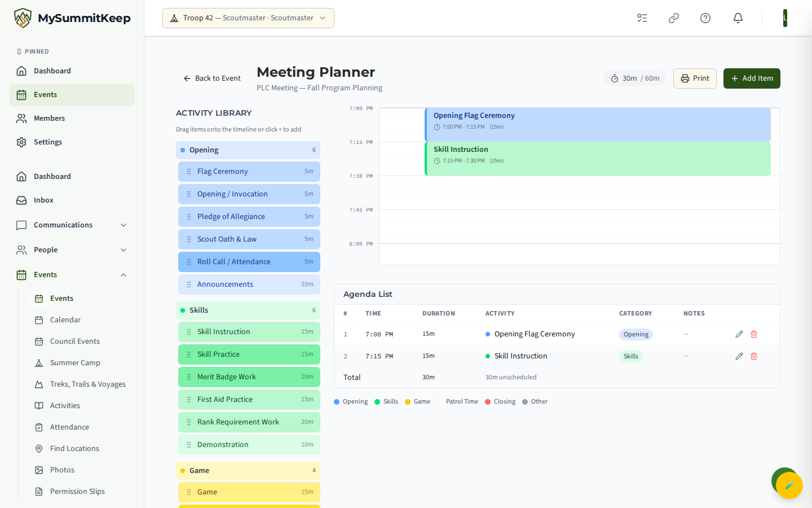This screenshot has height=508, width=812.
Task: Collapse the Skills category in Activity Library
Action: [x=248, y=310]
